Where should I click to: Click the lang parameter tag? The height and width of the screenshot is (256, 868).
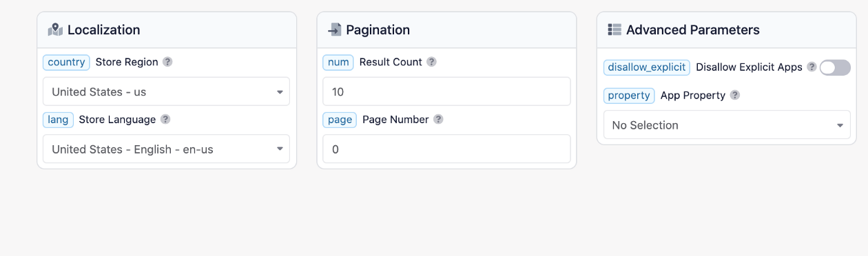point(58,120)
